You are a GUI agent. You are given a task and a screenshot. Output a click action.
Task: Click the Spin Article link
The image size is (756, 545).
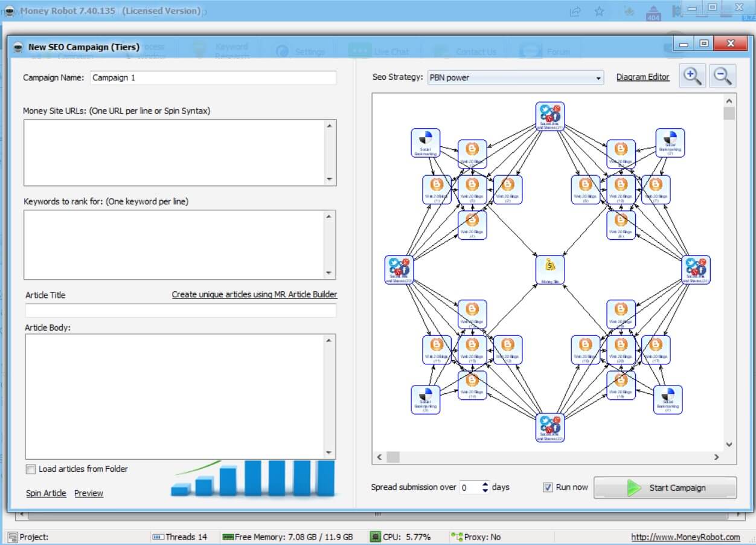[46, 493]
